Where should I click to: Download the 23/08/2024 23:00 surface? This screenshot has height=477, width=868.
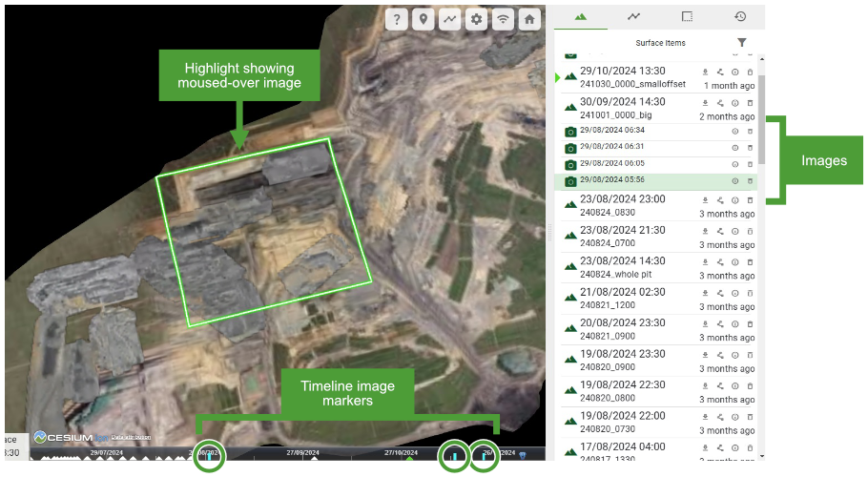coord(705,200)
